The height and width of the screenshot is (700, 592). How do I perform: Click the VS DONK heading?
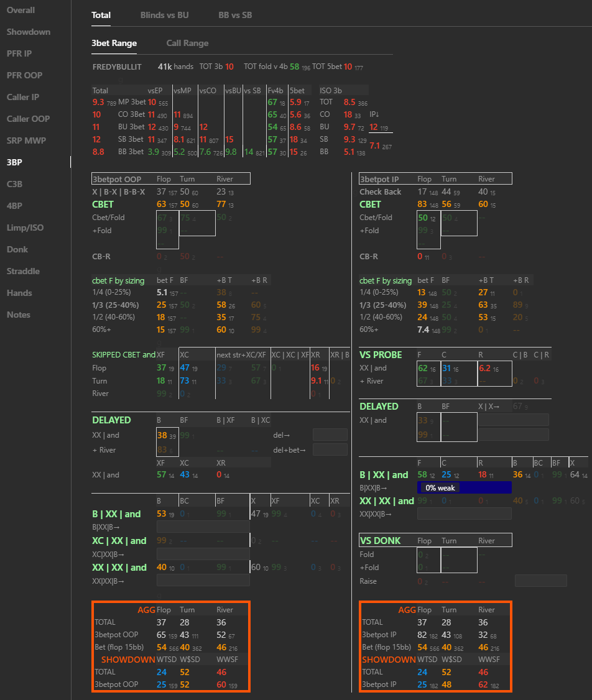pyautogui.click(x=381, y=541)
